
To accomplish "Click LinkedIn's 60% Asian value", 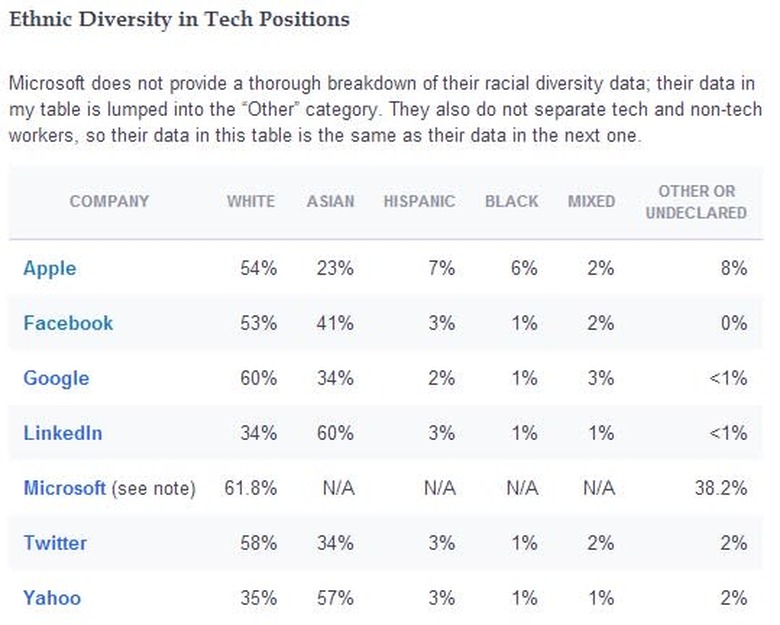I will [x=335, y=433].
